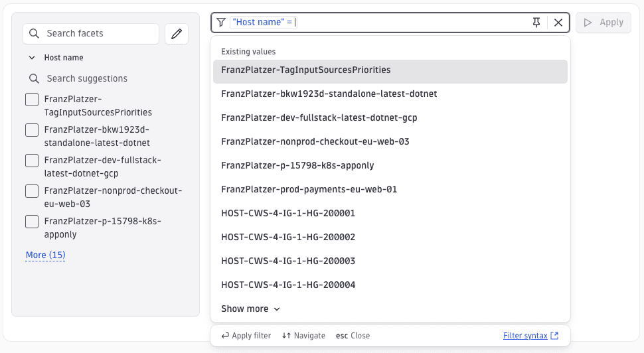
Task: Check FranzPlatzer-dev-fullstack-latest-dotnet-gcp checkbox
Action: (x=32, y=160)
